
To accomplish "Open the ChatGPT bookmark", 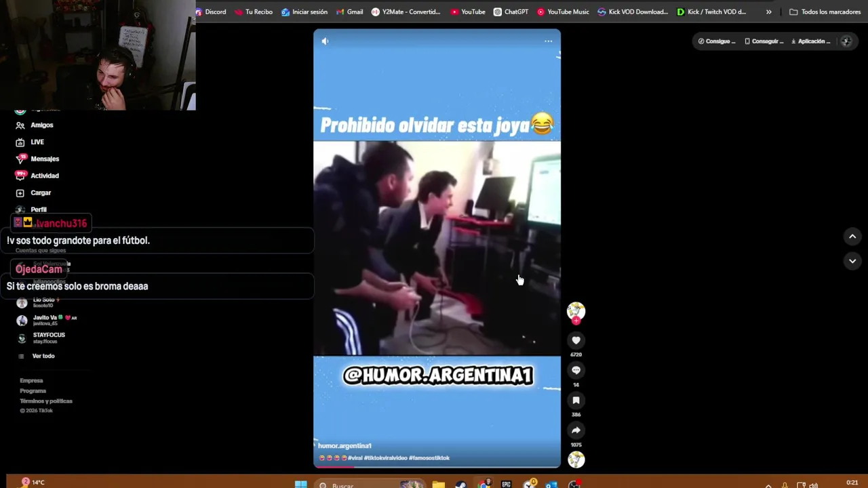I will tap(511, 12).
